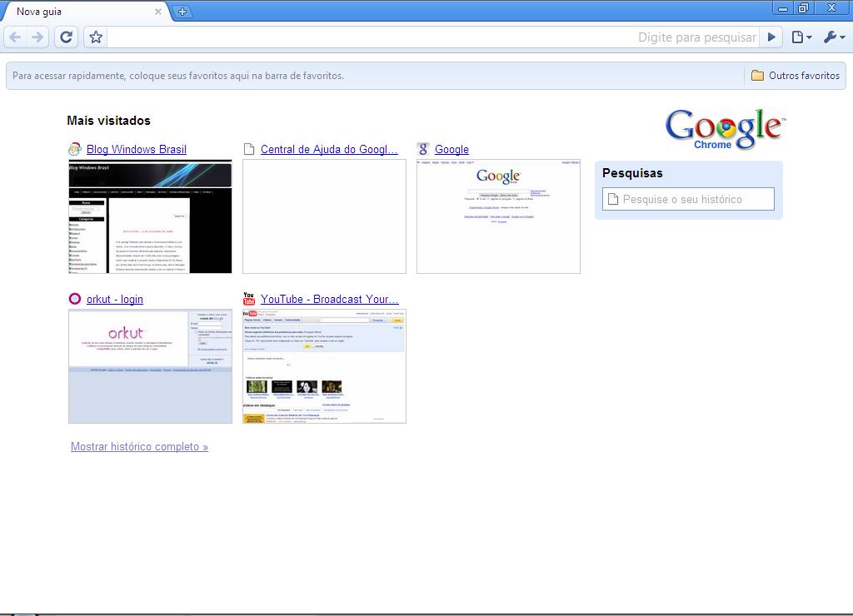Minimize the Chrome window
853x616 pixels.
[x=783, y=8]
